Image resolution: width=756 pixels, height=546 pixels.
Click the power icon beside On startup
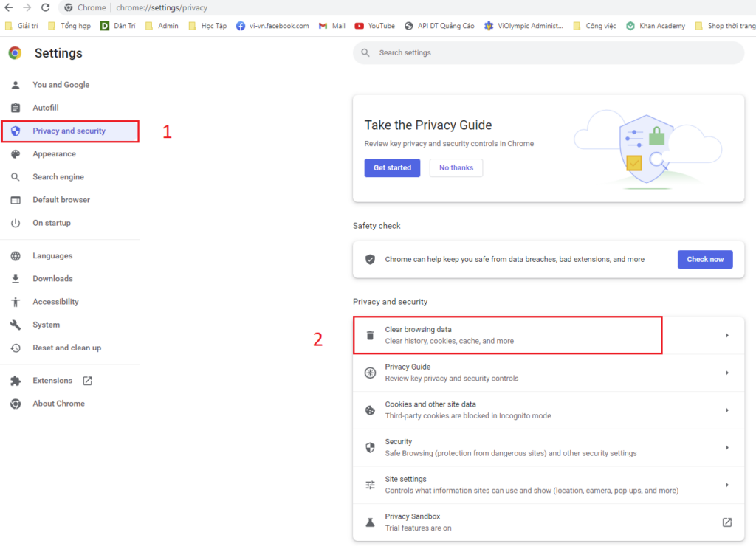click(16, 223)
